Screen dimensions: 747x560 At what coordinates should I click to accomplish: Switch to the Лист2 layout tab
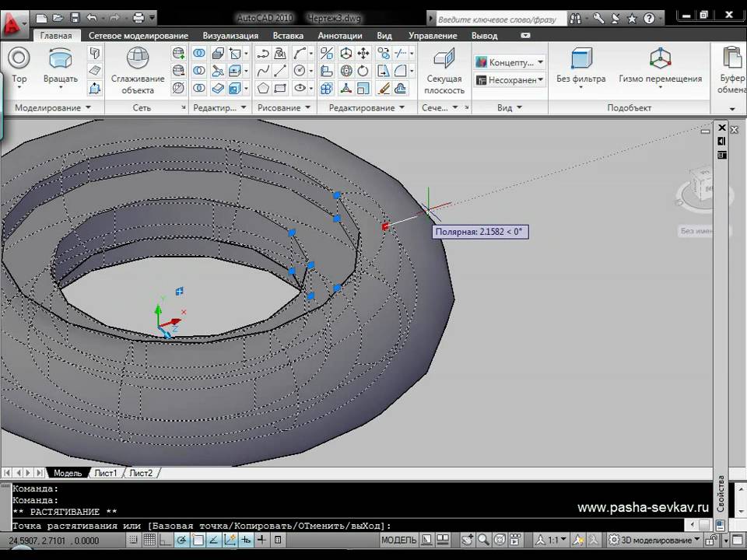click(x=141, y=473)
